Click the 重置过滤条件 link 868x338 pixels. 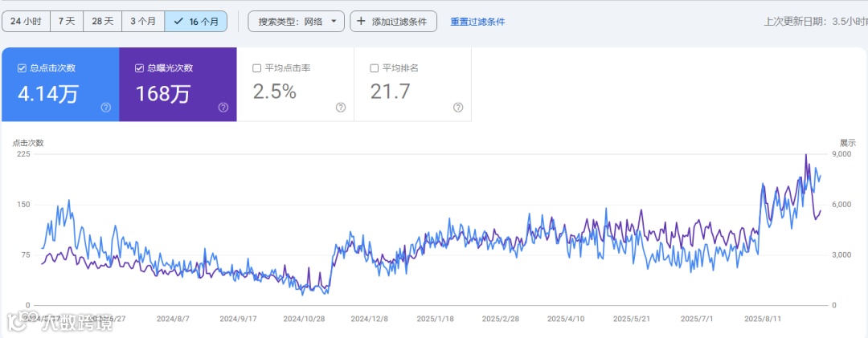[x=477, y=22]
